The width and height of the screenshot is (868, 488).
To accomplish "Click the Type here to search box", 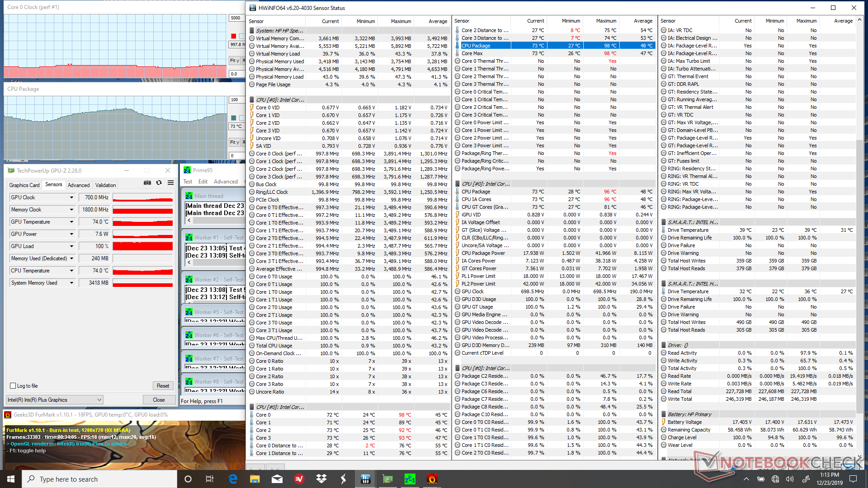I will click(99, 479).
